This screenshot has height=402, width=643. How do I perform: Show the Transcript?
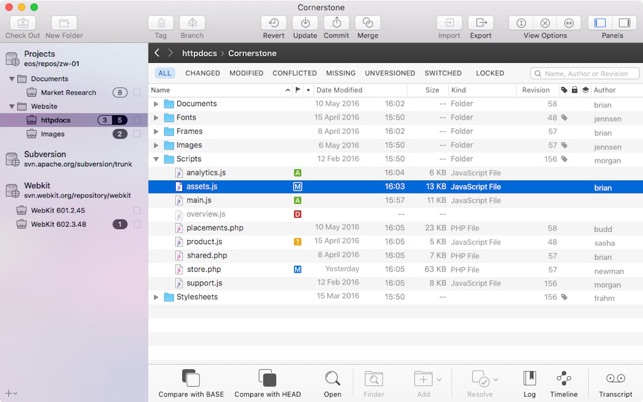point(616,378)
